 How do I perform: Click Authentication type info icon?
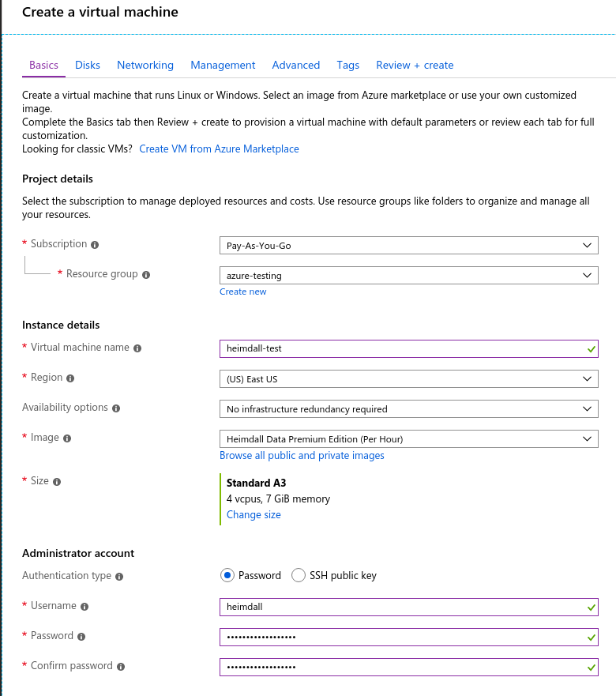tap(119, 577)
